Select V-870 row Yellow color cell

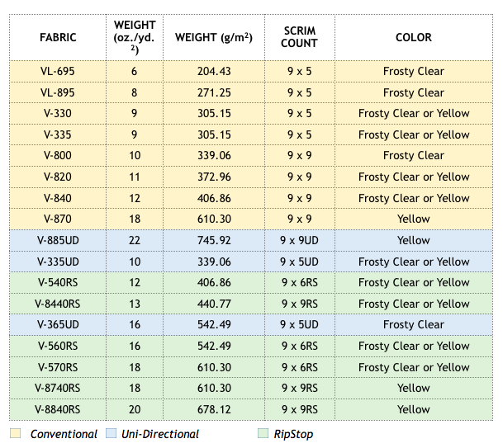tap(414, 219)
